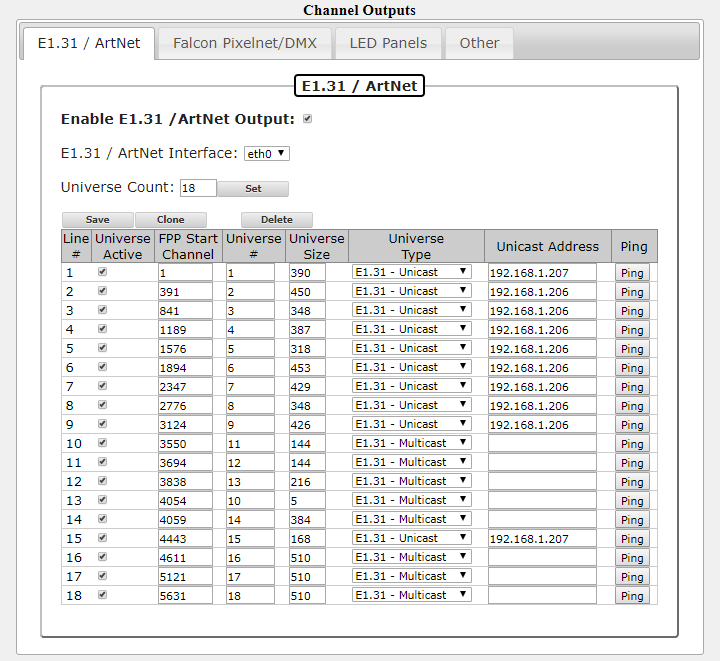720x661 pixels.
Task: Click Ping for line 9
Action: [x=631, y=425]
